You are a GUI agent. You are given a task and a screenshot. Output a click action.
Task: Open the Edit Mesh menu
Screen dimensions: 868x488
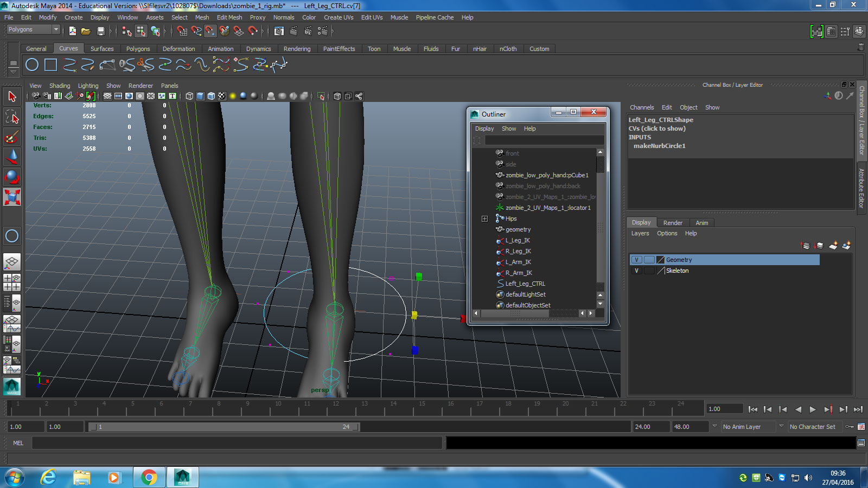[229, 17]
